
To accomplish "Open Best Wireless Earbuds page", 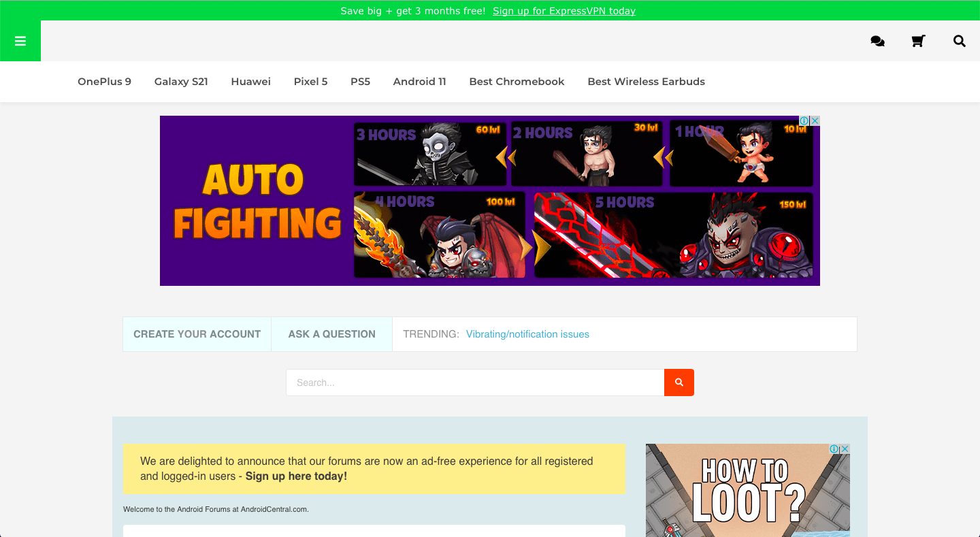I will tap(646, 82).
